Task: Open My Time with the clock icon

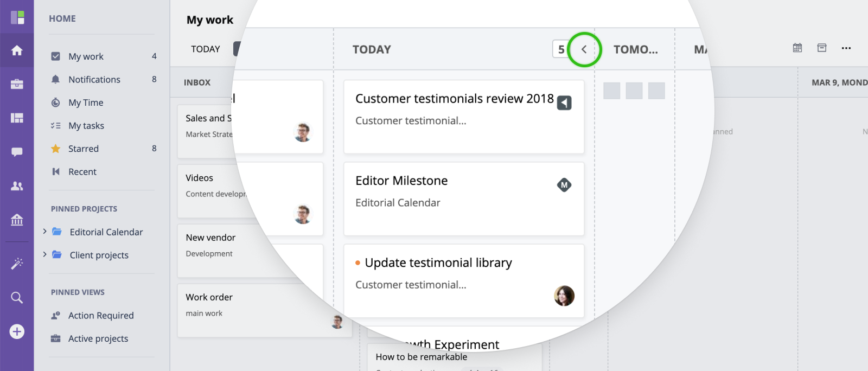Action: tap(55, 103)
